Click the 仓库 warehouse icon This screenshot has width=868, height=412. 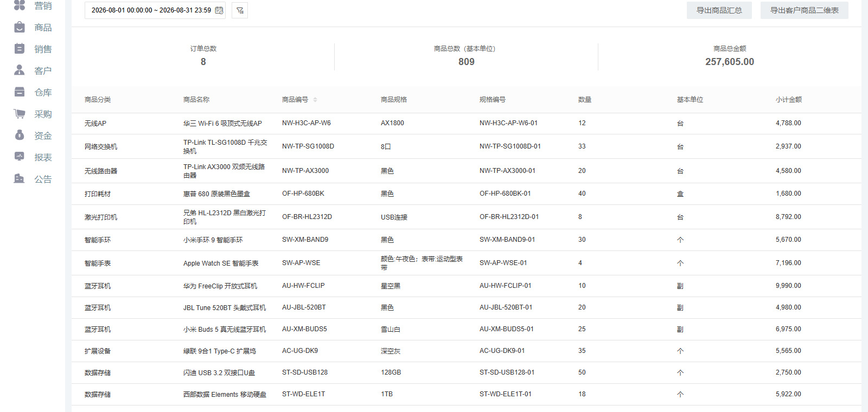click(x=20, y=92)
